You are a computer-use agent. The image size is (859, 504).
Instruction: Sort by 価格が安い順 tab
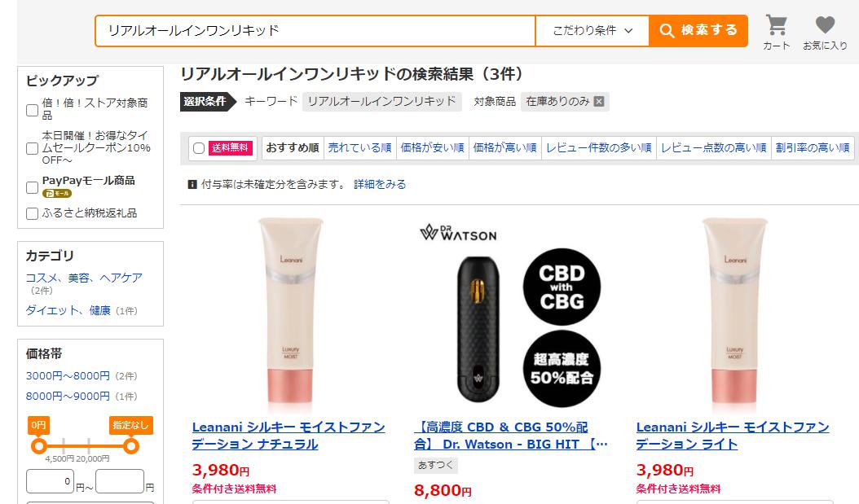click(x=432, y=147)
